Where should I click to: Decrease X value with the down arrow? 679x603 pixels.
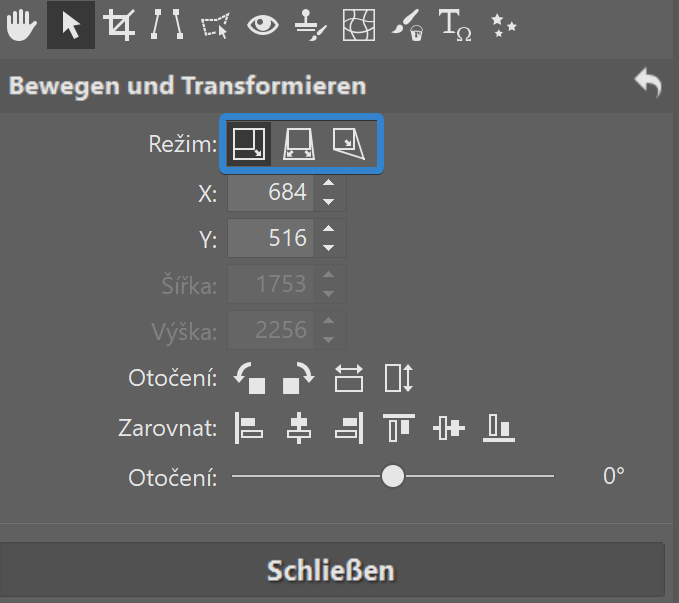tap(329, 201)
